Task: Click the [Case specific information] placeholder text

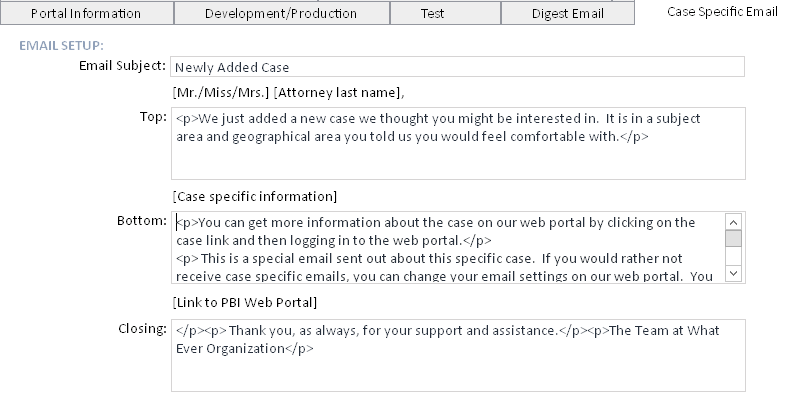Action: [255, 195]
